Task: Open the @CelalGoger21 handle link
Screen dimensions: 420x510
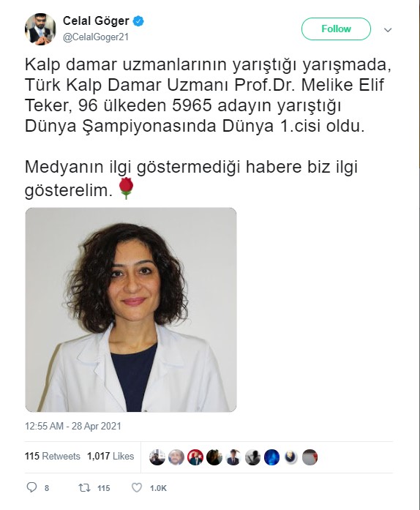Action: pos(96,37)
